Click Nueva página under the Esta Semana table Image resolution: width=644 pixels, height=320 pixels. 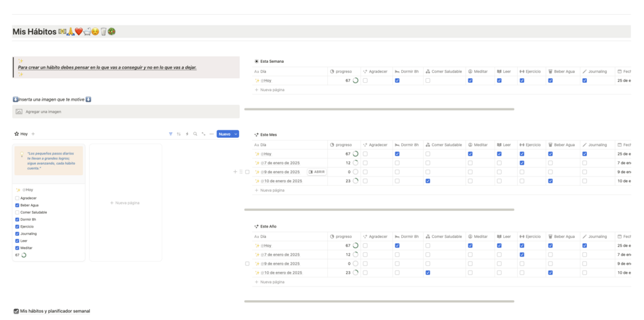pos(272,90)
